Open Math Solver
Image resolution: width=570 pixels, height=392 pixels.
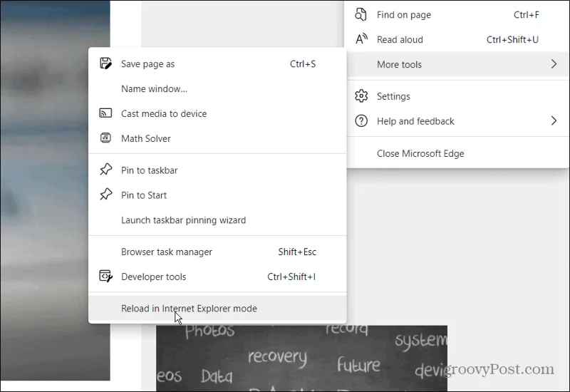(217, 138)
